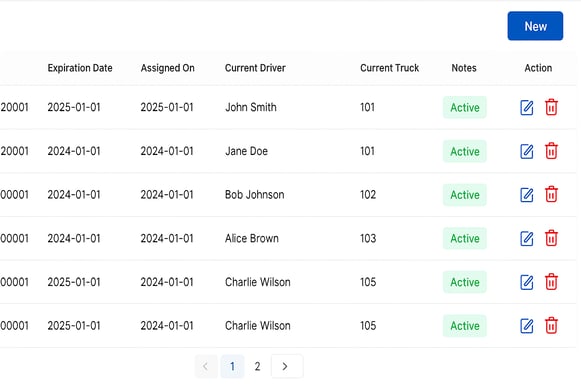
Task: Delete the John Smith row
Action: point(551,108)
